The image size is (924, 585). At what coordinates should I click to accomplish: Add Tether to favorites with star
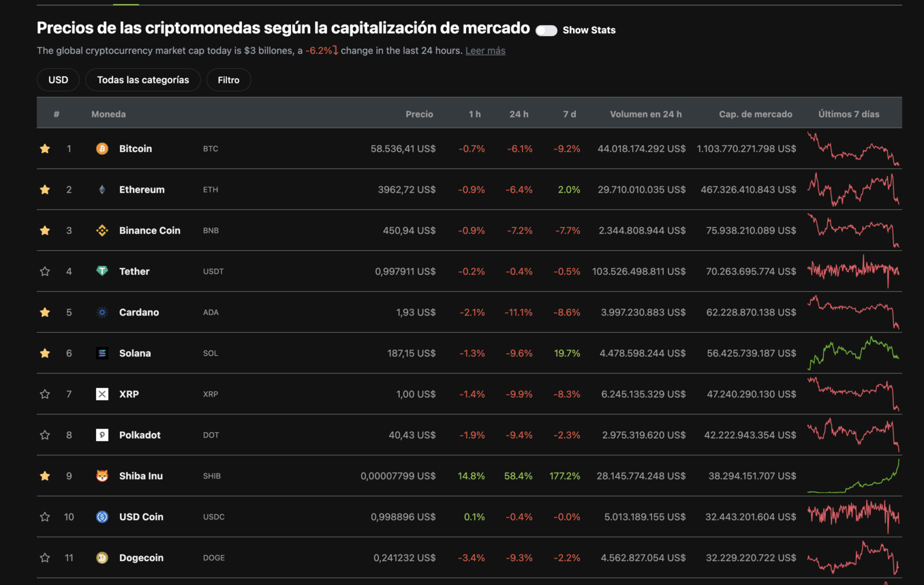point(45,271)
